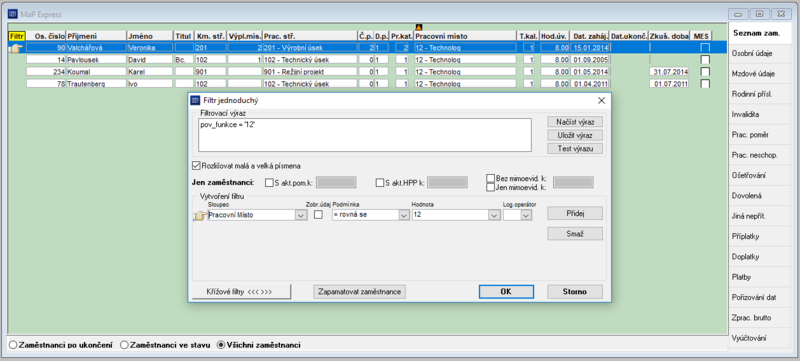Click the 01.09.2005 start date cell

(590, 60)
